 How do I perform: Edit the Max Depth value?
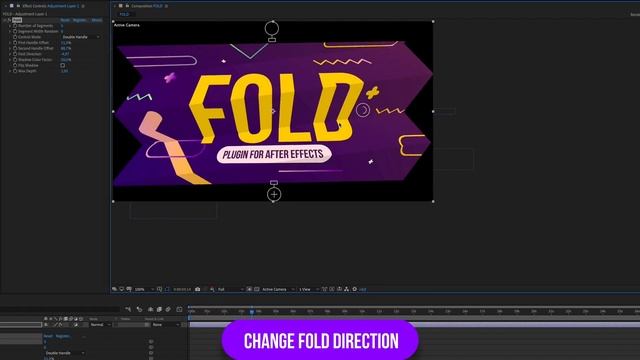coord(64,71)
